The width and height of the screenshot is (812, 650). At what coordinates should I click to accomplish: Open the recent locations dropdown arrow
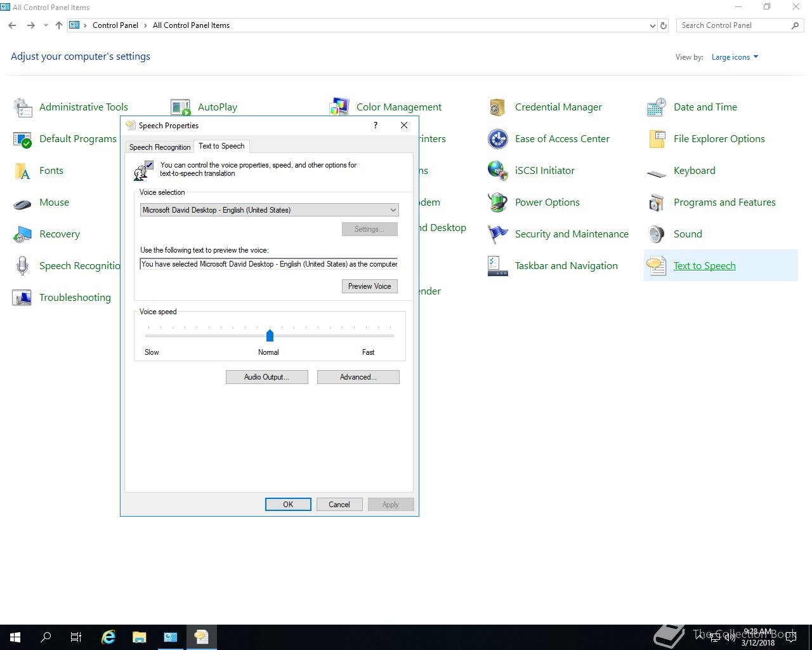click(46, 25)
